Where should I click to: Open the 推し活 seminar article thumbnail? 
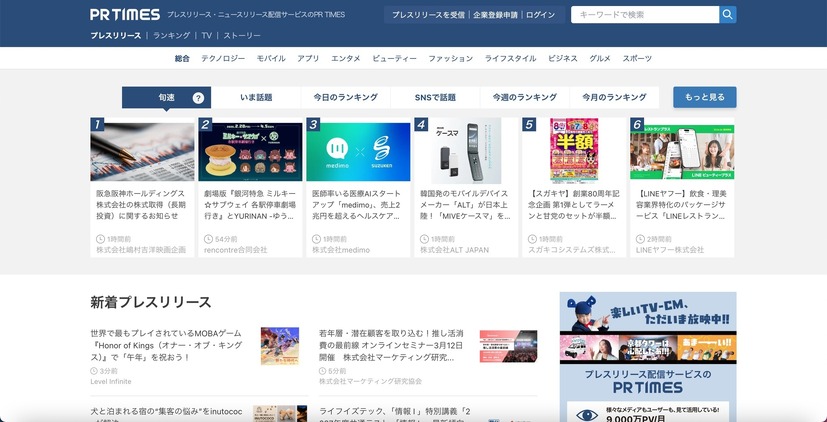click(508, 346)
